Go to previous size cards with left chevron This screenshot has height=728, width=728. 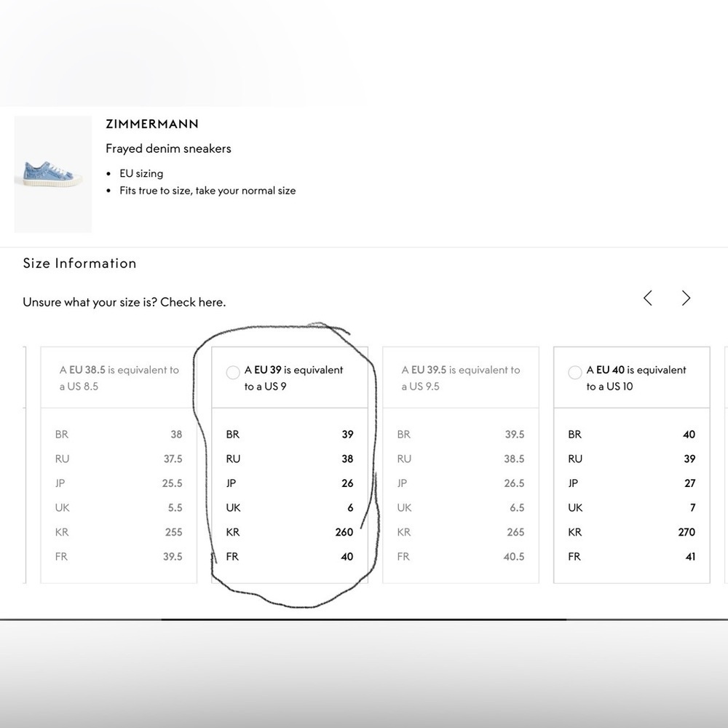coord(648,298)
